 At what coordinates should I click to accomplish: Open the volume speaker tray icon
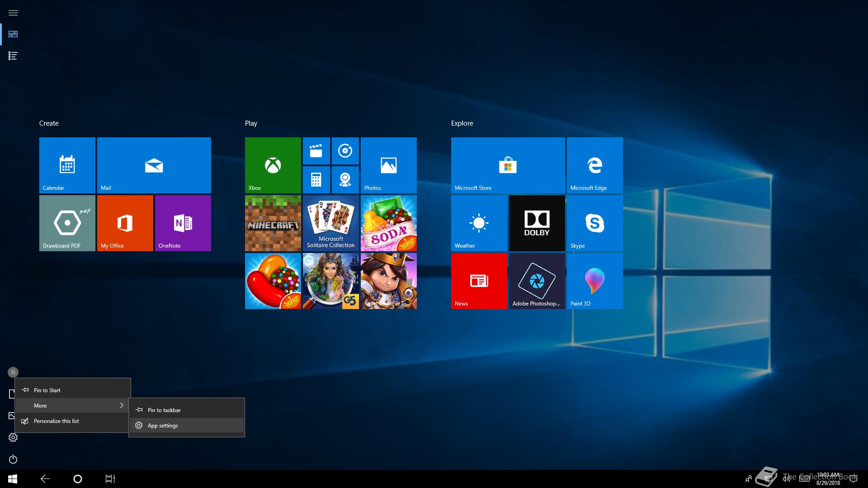[787, 479]
